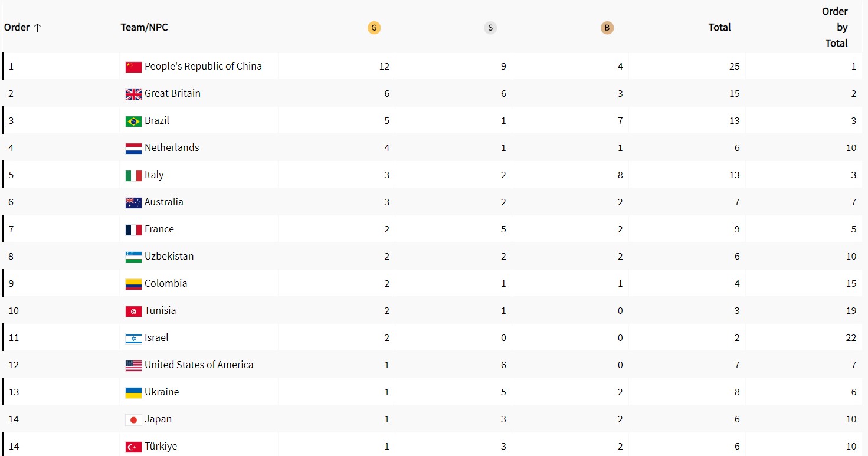Click France's total medal count of 9
This screenshot has height=456, width=868.
coord(736,229)
